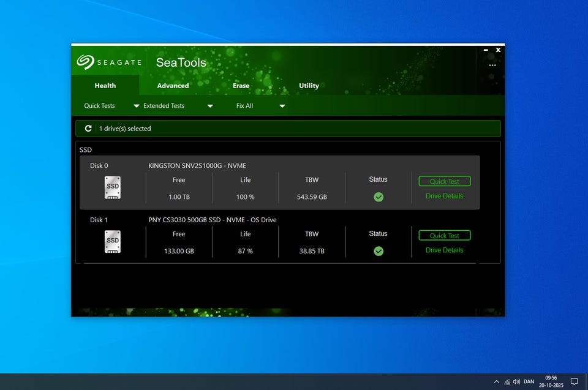Click Disk 1 green status checkmark
This screenshot has width=588, height=390.
pos(379,251)
